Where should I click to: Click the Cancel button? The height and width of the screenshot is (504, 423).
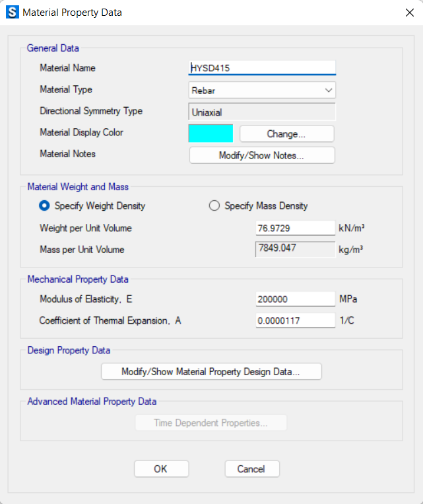pos(252,468)
